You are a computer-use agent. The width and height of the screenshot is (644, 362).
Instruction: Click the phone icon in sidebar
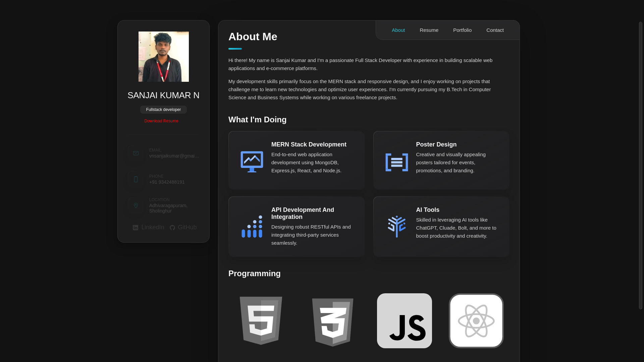pyautogui.click(x=136, y=179)
